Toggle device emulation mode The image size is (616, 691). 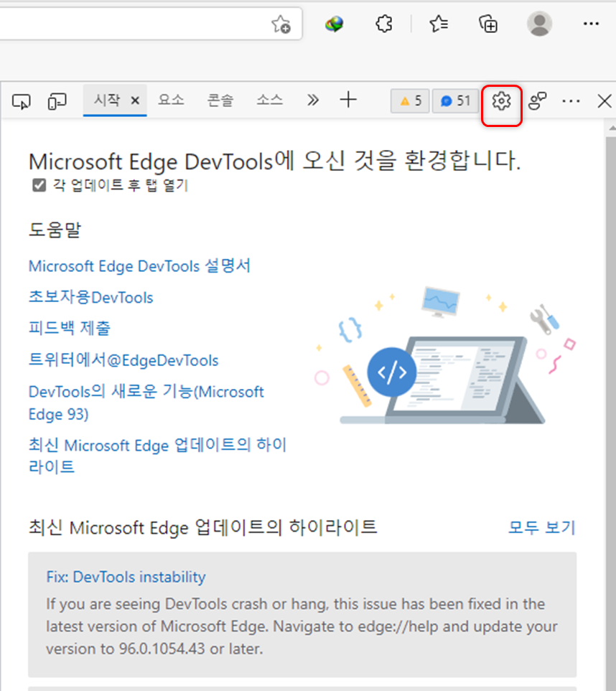(57, 101)
